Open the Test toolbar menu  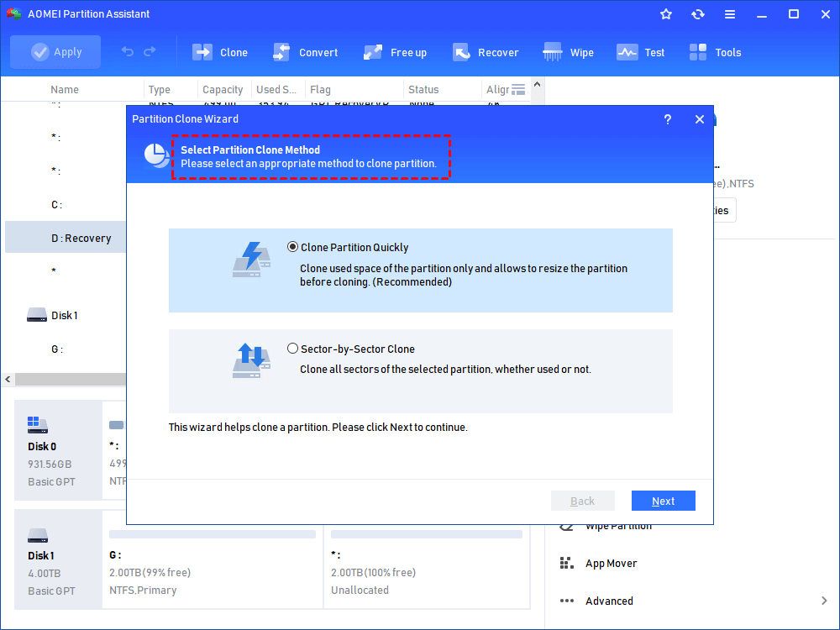click(x=641, y=52)
